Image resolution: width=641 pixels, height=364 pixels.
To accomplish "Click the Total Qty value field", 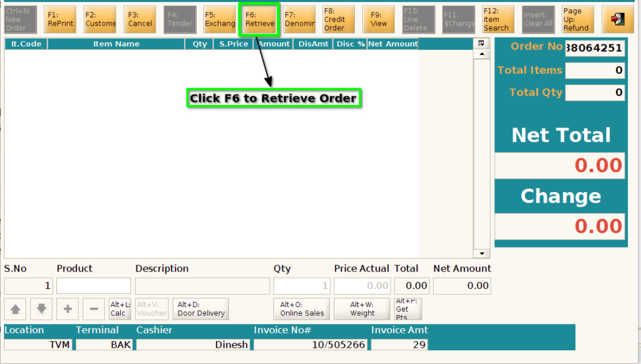I will tap(595, 93).
